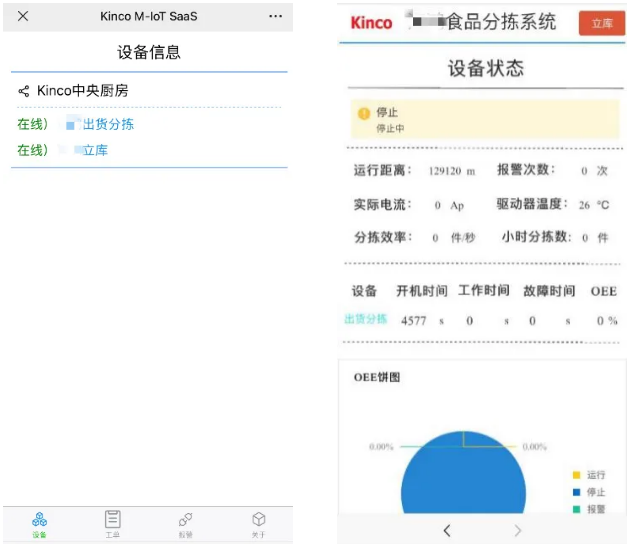The width and height of the screenshot is (629, 550).
Task: Open the 出货分拣 online device
Action: point(108,124)
